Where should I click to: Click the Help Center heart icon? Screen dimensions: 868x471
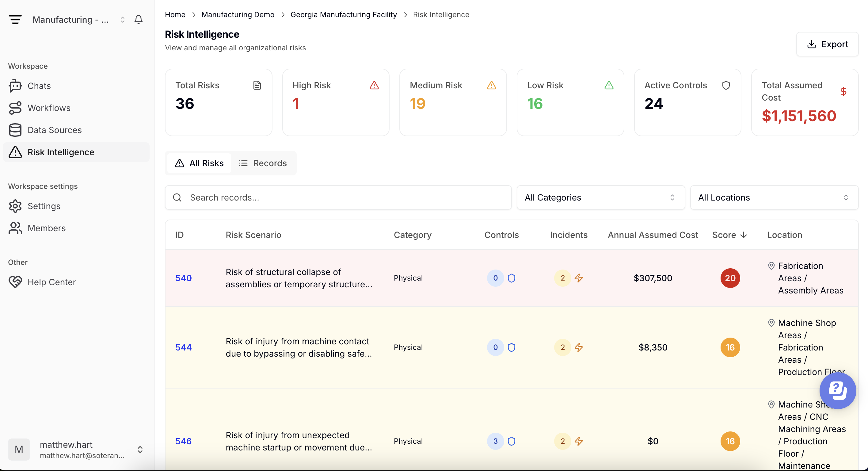pyautogui.click(x=15, y=282)
